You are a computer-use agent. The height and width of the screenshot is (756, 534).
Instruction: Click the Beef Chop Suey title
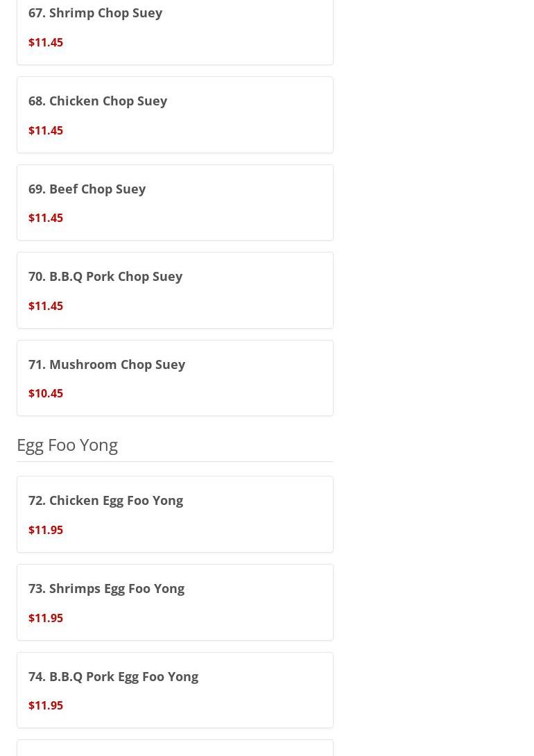97,189
